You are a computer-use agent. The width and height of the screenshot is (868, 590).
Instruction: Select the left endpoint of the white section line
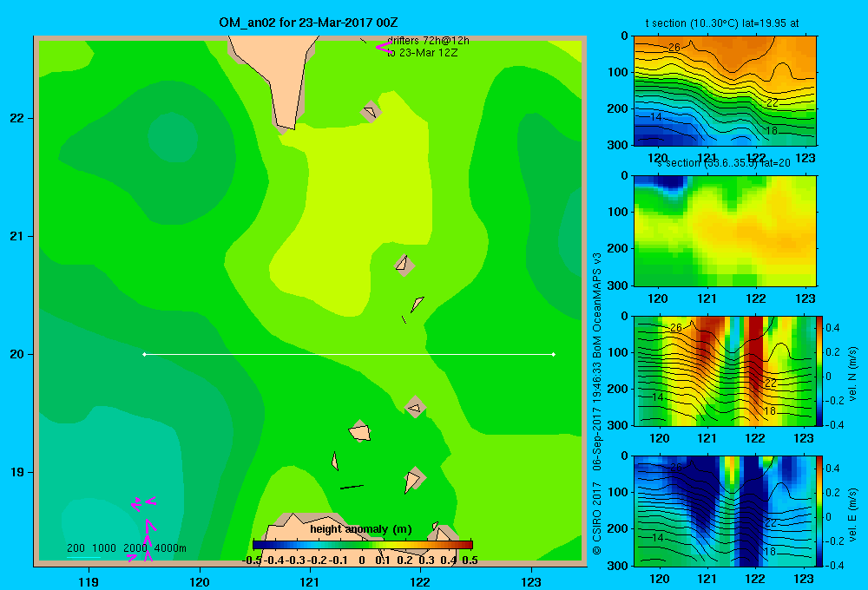[144, 354]
